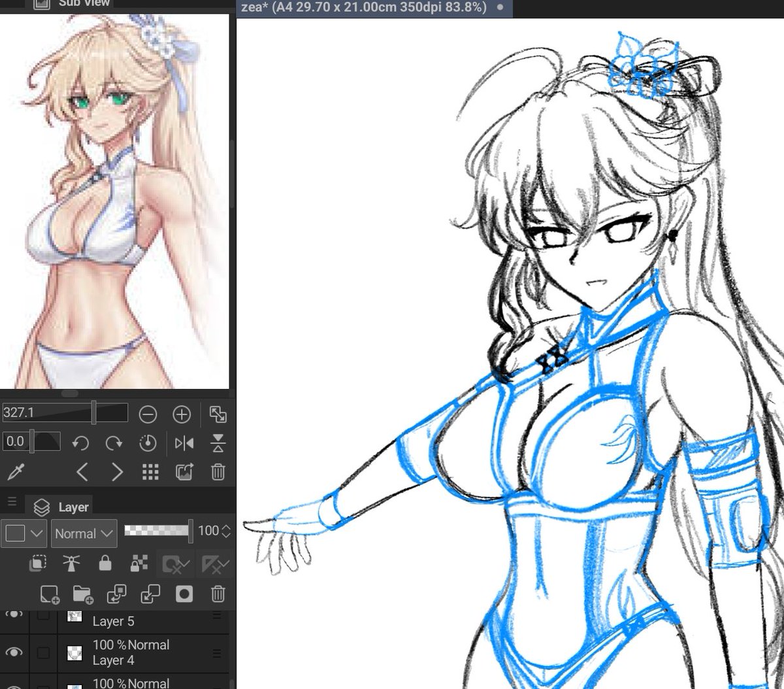Toggle clip to layer below
Image resolution: width=784 pixels, height=689 pixels.
coord(39,562)
